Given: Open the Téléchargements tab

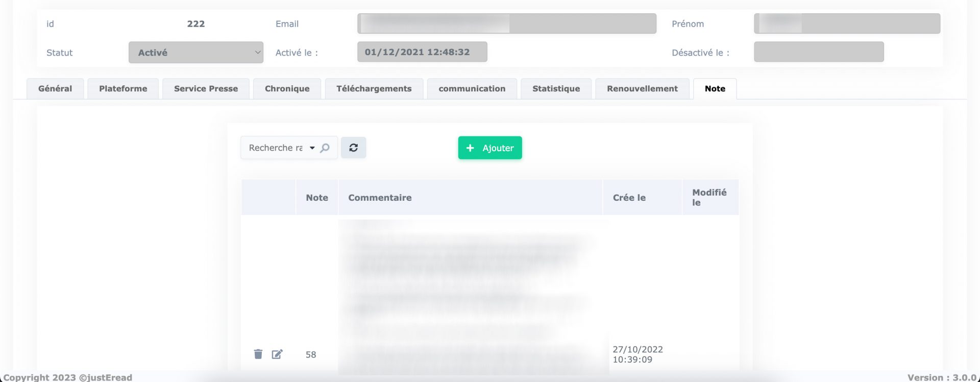Looking at the screenshot, I should click(374, 89).
